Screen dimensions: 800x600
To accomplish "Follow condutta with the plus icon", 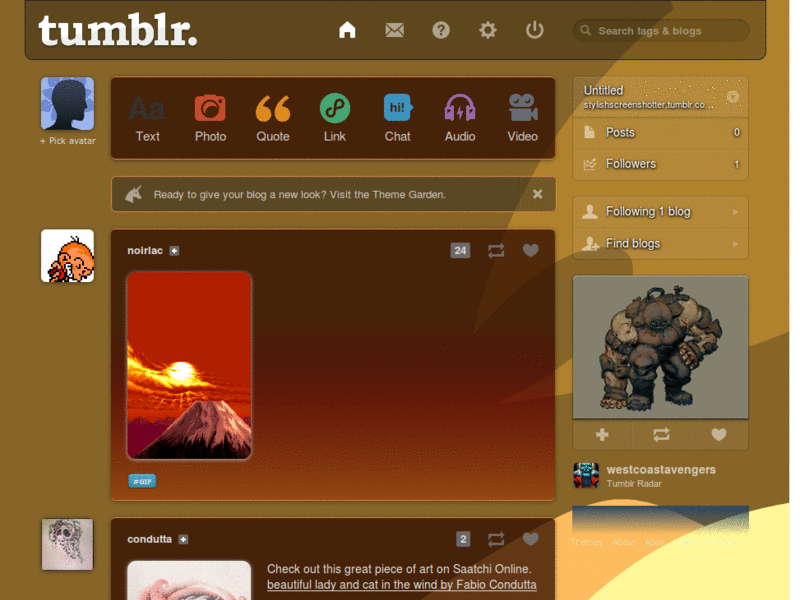I will click(184, 539).
